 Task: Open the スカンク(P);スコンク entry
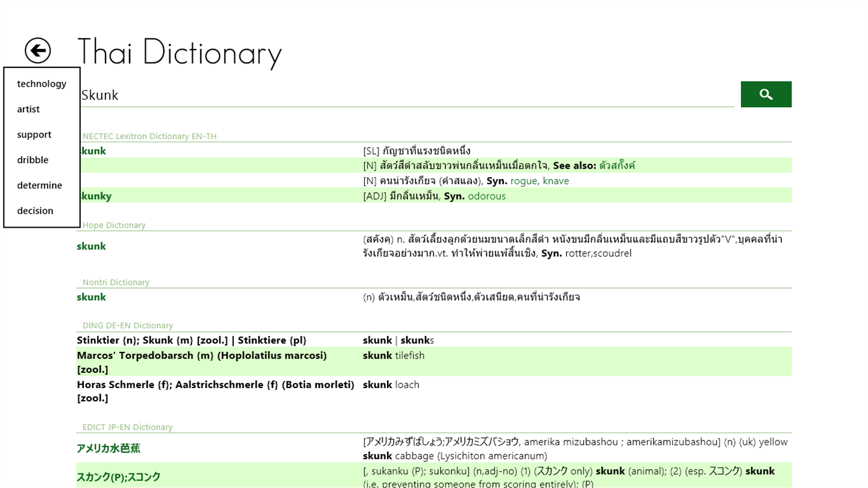pos(119,477)
